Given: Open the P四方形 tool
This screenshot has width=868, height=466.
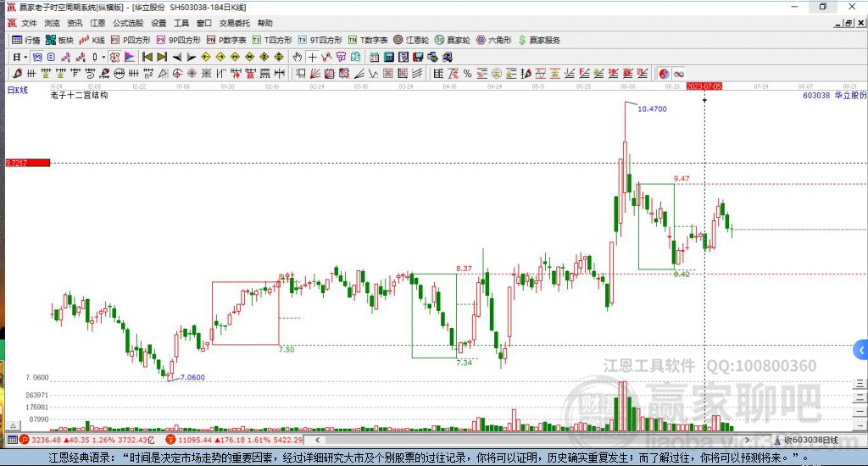Looking at the screenshot, I should pyautogui.click(x=131, y=40).
